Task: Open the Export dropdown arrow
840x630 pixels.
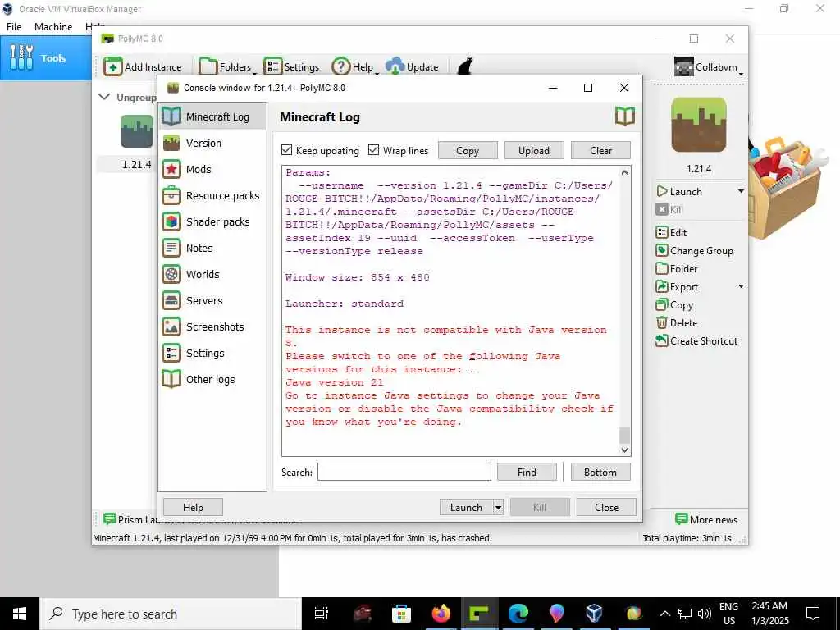Action: point(741,286)
